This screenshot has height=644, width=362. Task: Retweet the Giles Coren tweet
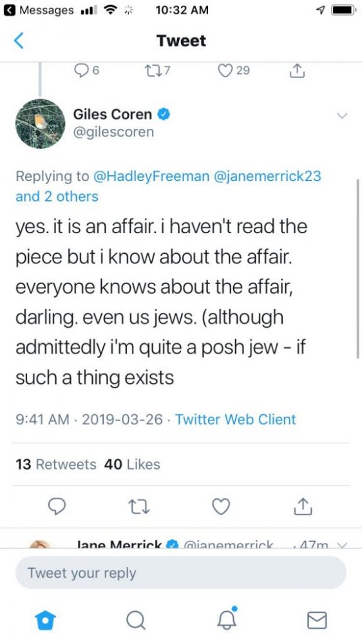pyautogui.click(x=140, y=507)
